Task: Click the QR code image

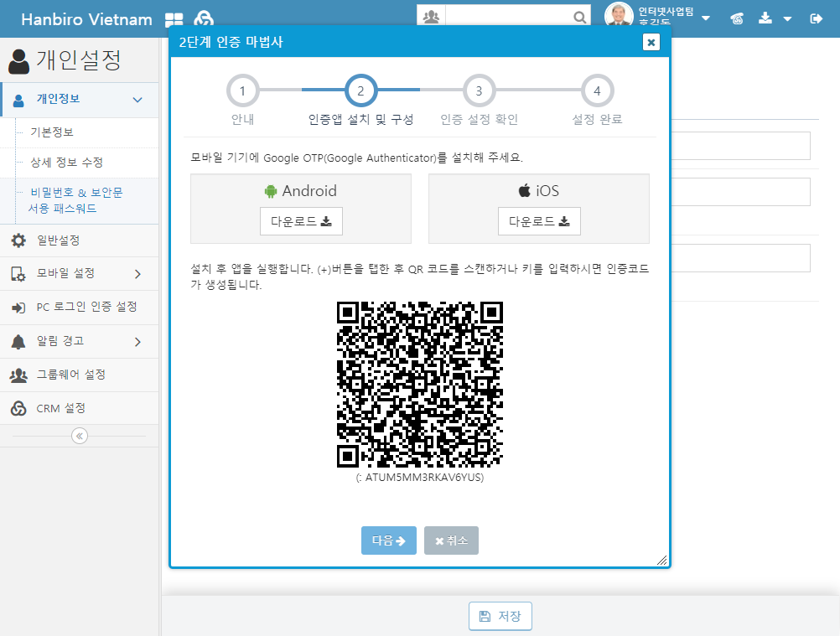Action: click(420, 385)
